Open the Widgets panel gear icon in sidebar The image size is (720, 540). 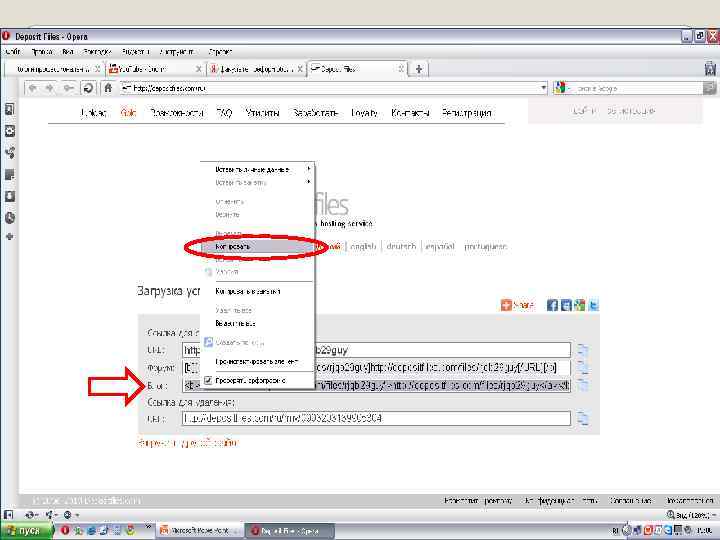9,131
